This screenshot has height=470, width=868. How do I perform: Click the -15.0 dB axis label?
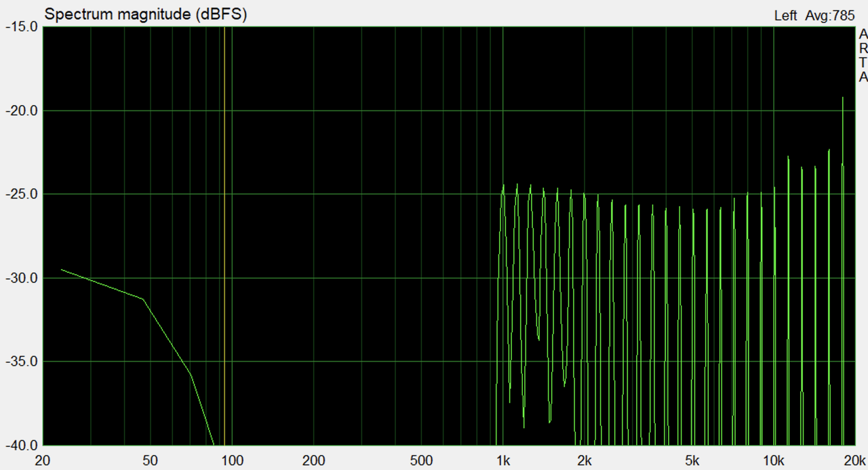click(22, 27)
